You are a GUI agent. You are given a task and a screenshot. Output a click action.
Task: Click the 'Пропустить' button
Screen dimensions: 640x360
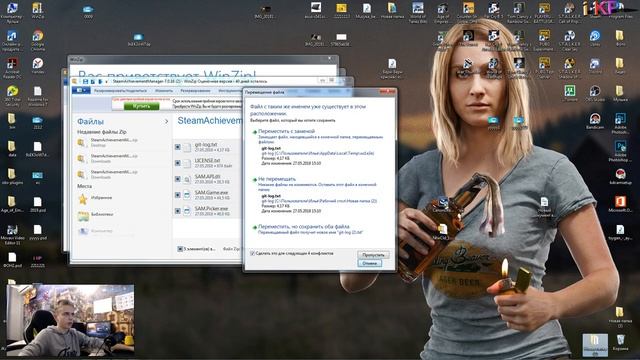(373, 255)
